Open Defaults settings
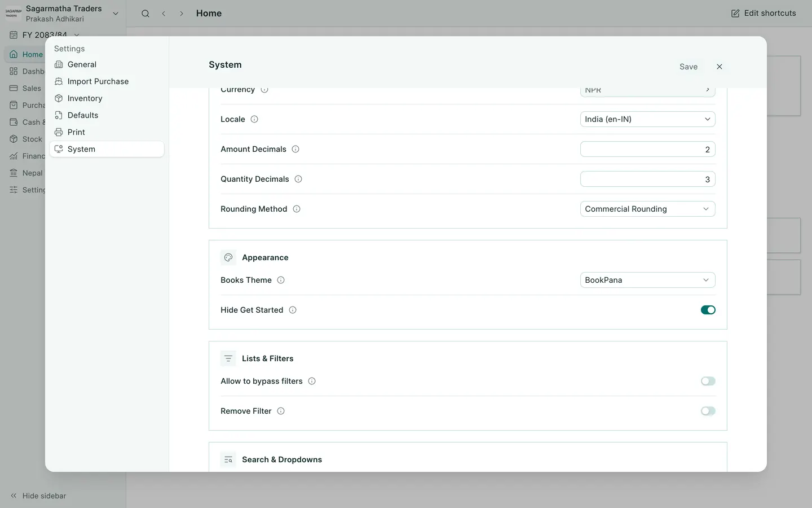This screenshot has width=812, height=508. 107,115
